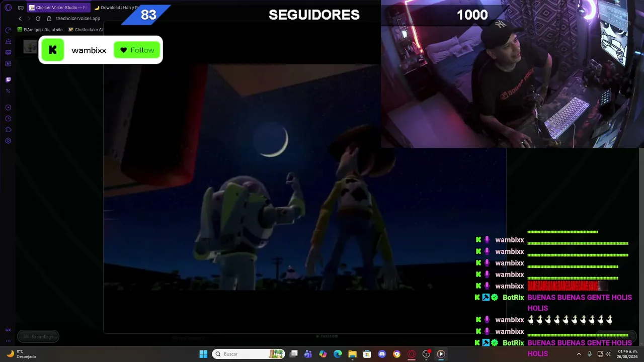Switch to the Download : Harry P tab
This screenshot has height=362, width=644.
pyautogui.click(x=116, y=8)
